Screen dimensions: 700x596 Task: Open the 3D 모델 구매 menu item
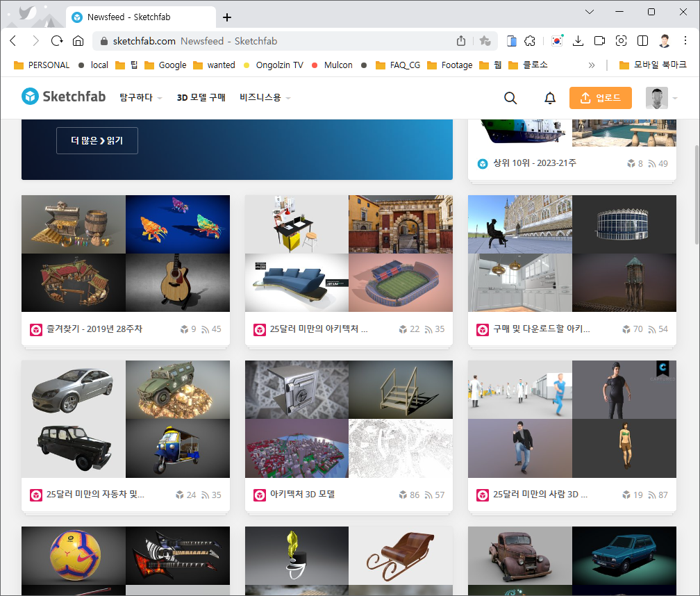[x=201, y=97]
